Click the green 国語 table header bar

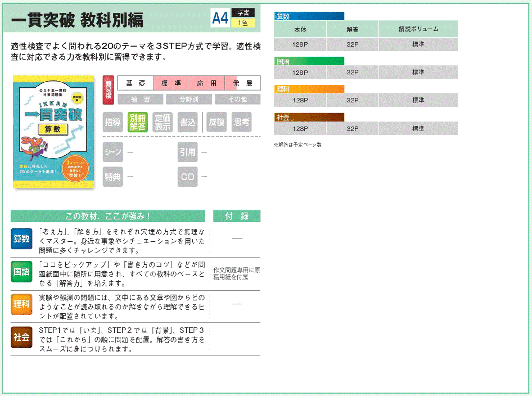click(309, 61)
